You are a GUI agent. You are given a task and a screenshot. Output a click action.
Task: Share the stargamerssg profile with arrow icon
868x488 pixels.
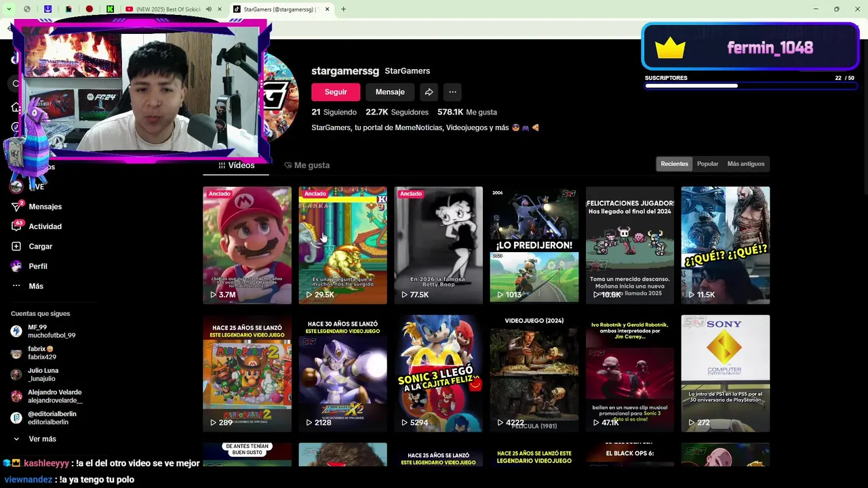pyautogui.click(x=429, y=92)
